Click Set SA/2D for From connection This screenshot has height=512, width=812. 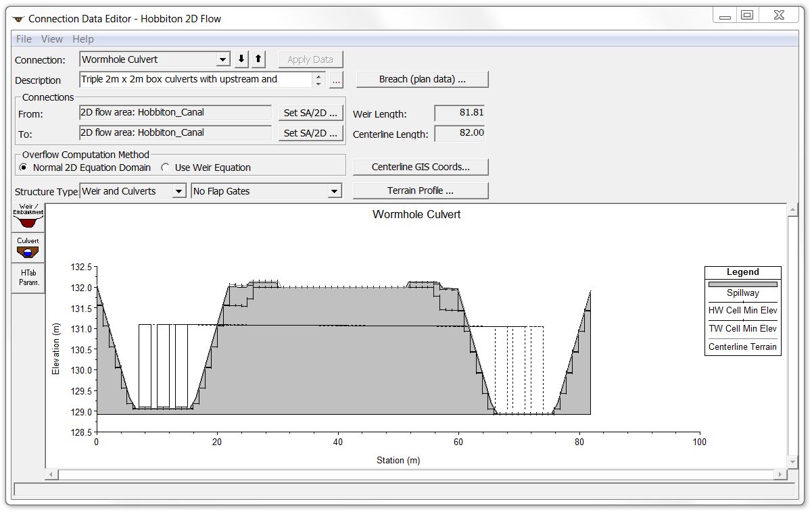[x=310, y=113]
